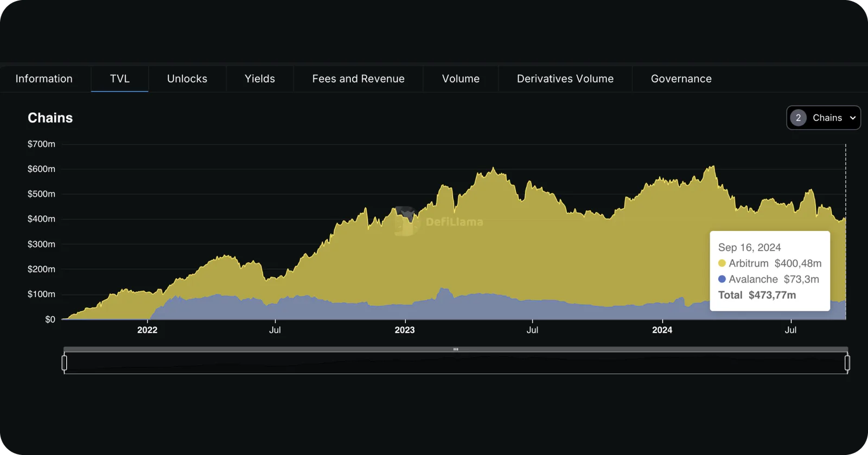Go to Fees and Revenue tab
868x455 pixels.
359,79
